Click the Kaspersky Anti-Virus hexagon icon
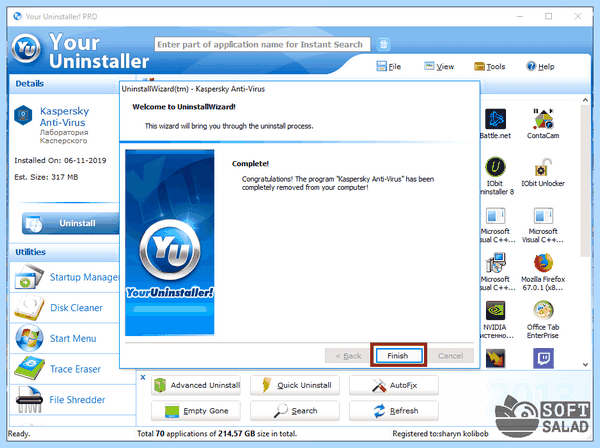This screenshot has height=448, width=600. point(23,115)
